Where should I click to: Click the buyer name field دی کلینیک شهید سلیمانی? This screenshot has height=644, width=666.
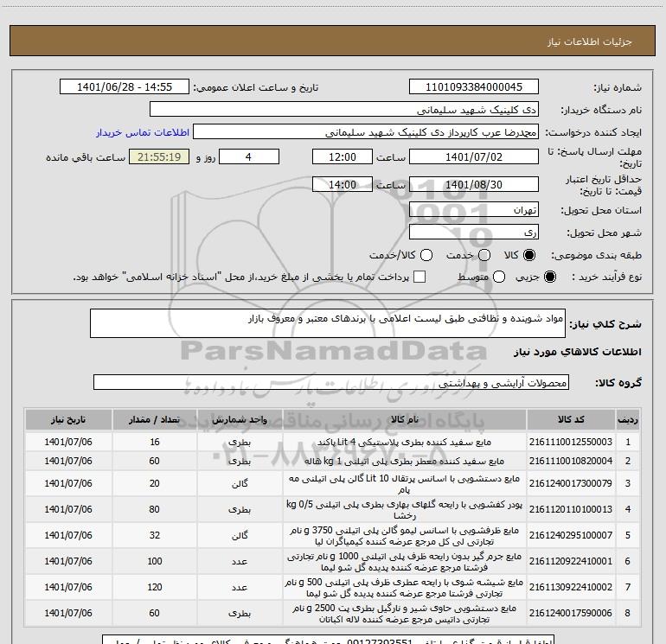(344, 110)
